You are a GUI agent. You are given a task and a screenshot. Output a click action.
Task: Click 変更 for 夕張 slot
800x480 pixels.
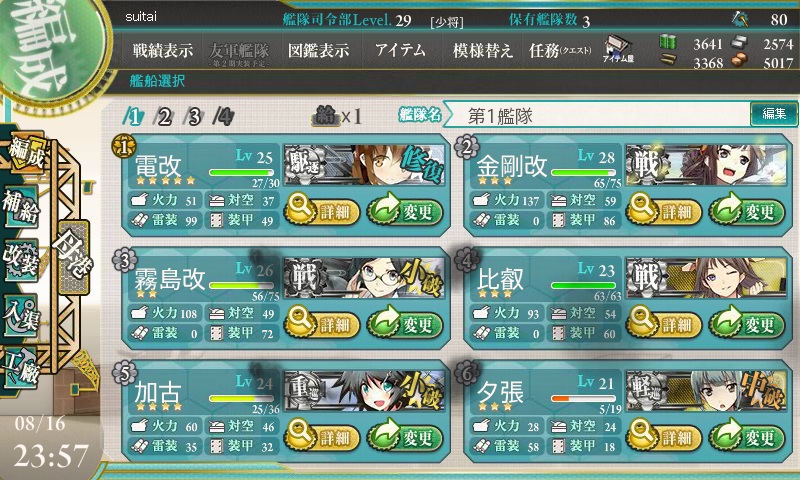coord(747,436)
